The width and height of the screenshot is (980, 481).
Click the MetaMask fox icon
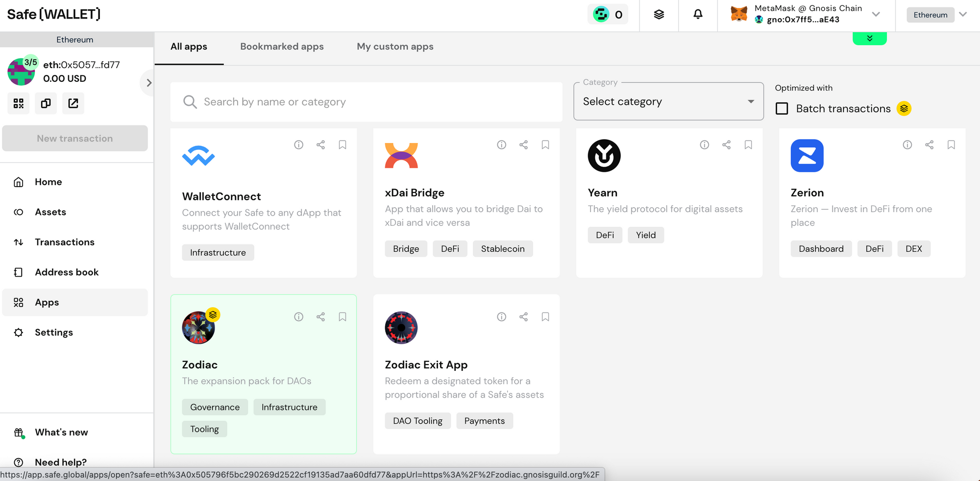pos(739,14)
